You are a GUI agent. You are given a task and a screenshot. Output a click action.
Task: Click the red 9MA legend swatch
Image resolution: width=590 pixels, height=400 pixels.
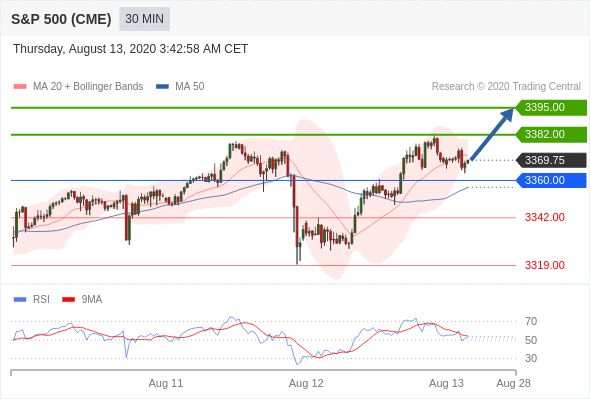[68, 300]
